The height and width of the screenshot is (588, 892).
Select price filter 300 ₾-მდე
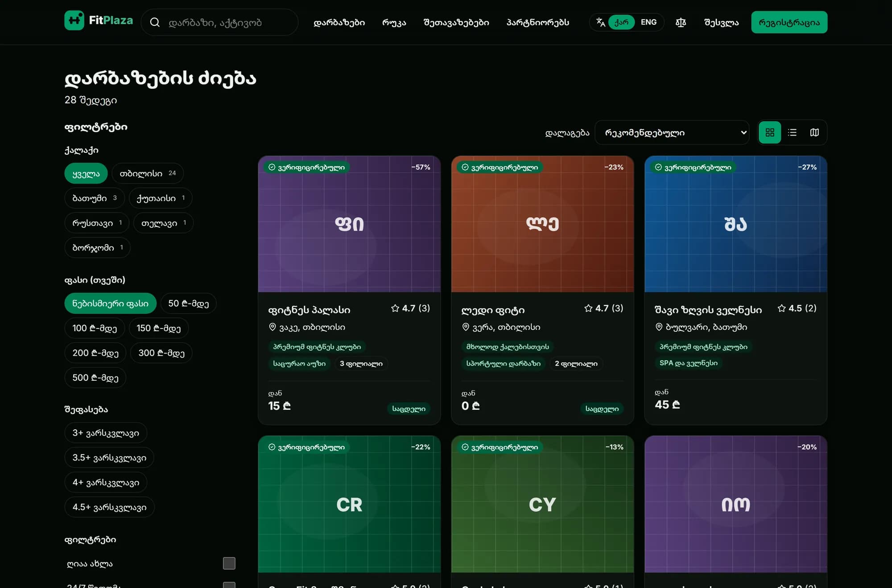(161, 353)
